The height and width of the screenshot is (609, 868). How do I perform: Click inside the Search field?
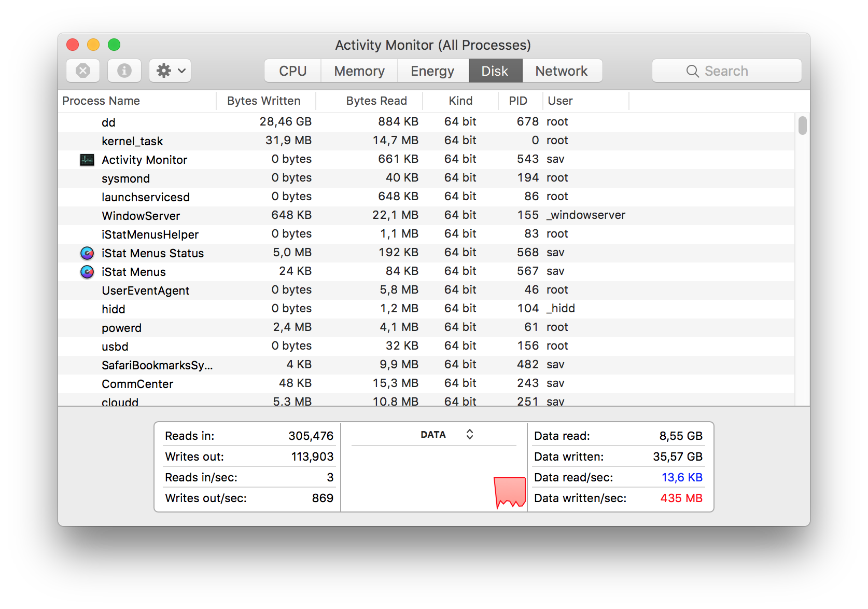point(736,71)
